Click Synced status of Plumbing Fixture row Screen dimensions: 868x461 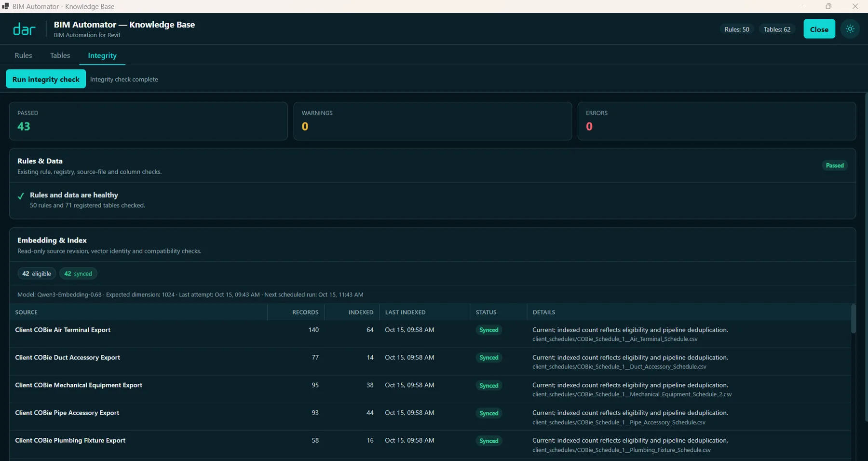[488, 441]
